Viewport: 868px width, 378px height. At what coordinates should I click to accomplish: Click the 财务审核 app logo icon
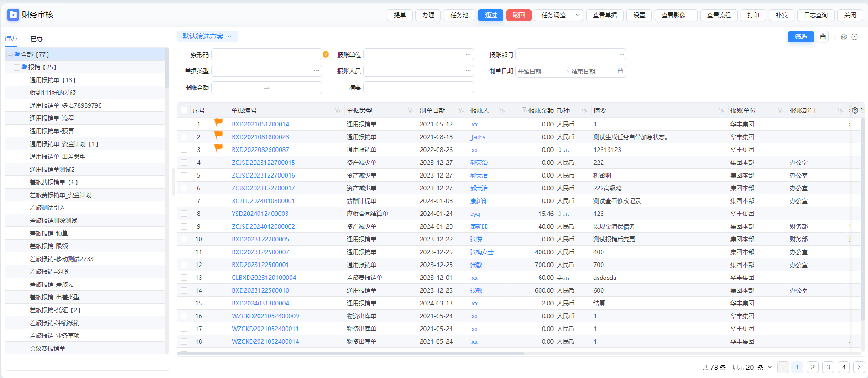click(13, 15)
